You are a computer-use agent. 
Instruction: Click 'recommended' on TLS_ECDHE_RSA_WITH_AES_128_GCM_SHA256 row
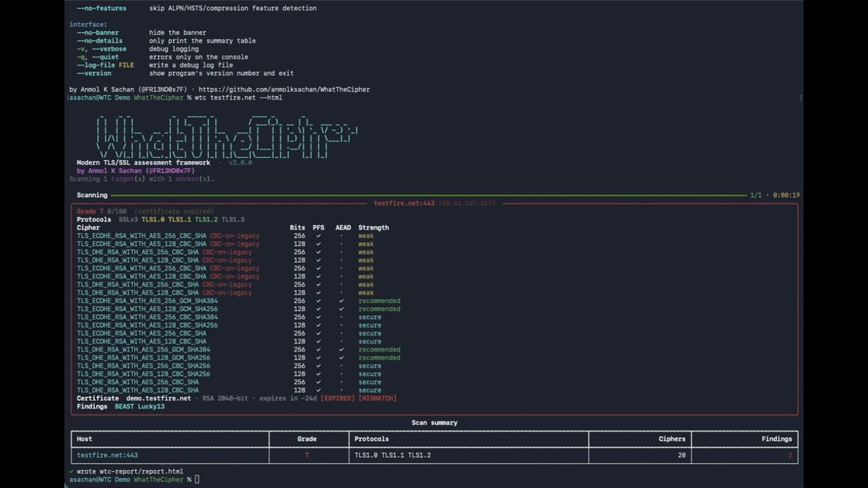tap(379, 309)
